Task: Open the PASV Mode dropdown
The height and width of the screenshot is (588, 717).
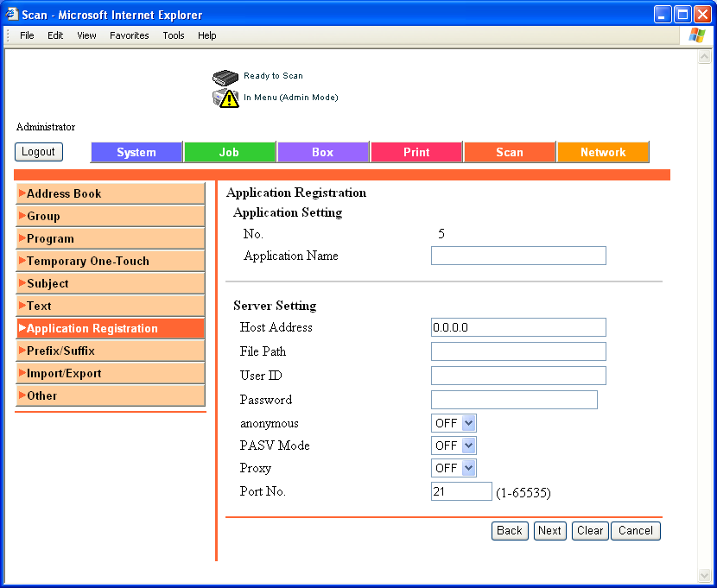Action: click(x=454, y=446)
